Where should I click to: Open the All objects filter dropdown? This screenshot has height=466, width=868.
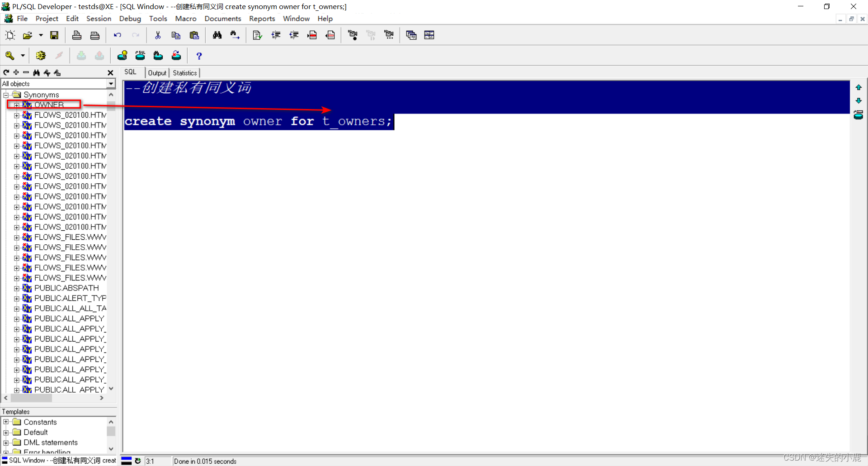pos(111,84)
